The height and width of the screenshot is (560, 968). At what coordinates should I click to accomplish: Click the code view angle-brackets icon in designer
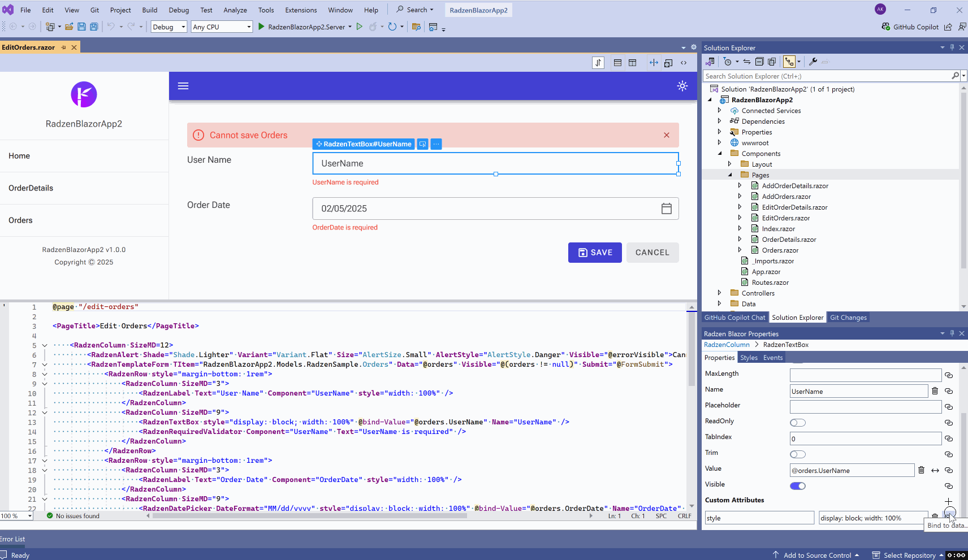point(684,63)
